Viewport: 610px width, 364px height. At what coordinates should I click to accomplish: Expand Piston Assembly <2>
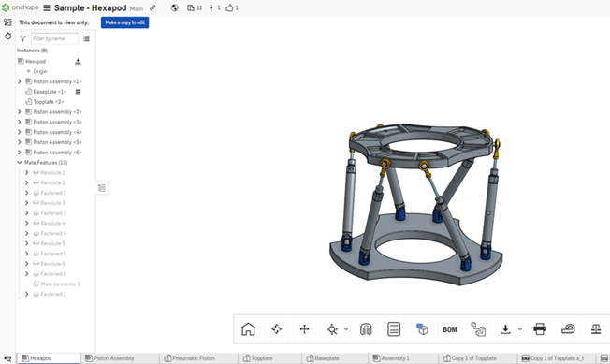pos(20,112)
